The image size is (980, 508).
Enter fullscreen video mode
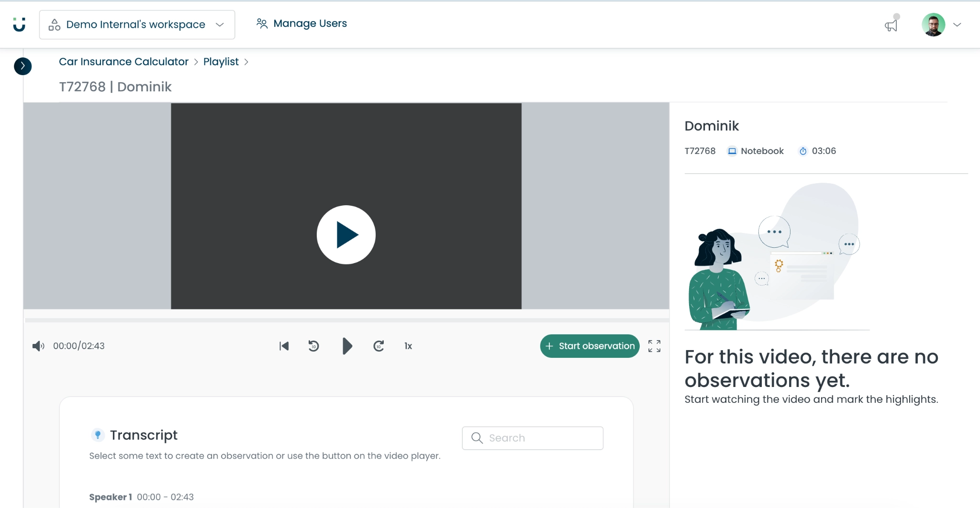pos(654,346)
